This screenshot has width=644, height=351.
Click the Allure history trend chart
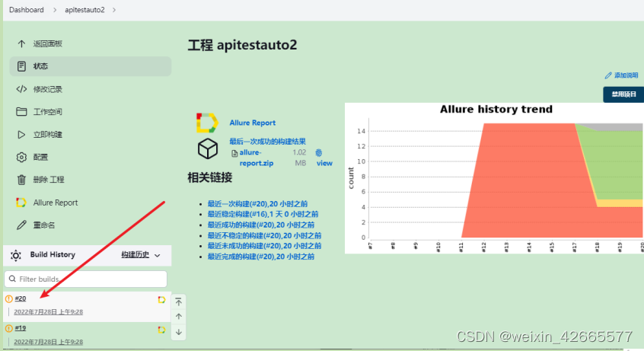pyautogui.click(x=494, y=178)
